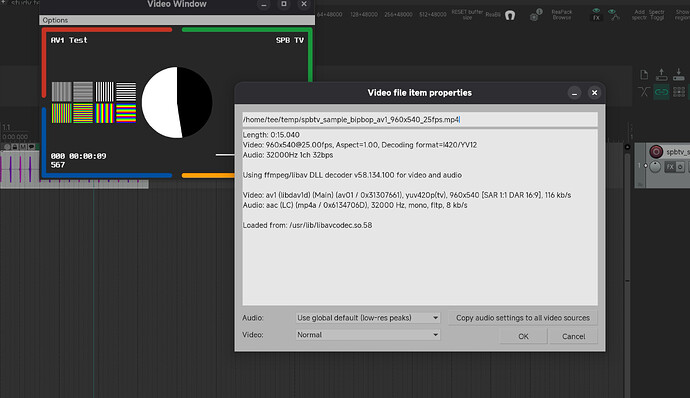Adjust the track volume knob
Screen dimensions: 690x398
(655, 167)
